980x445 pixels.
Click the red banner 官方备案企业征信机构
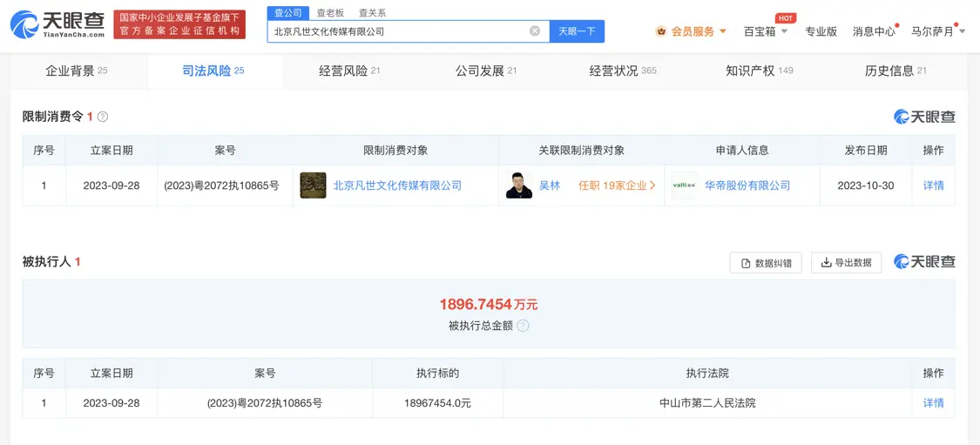(179, 24)
